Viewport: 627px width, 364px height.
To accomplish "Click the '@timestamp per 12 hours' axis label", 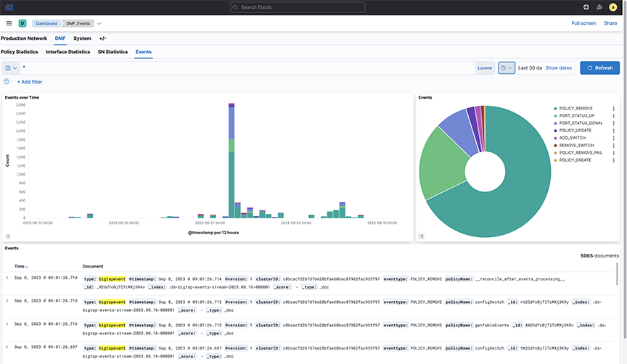I will tap(213, 233).
